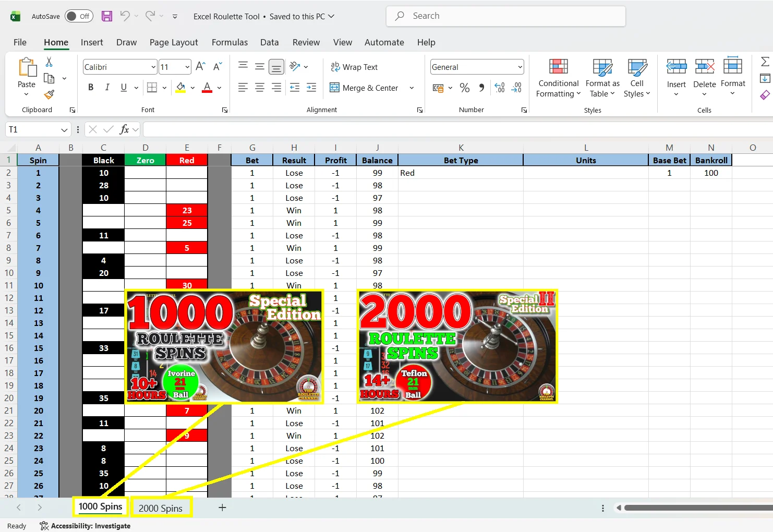Click Merge & Center button
Viewport: 773px width, 532px height.
point(365,88)
